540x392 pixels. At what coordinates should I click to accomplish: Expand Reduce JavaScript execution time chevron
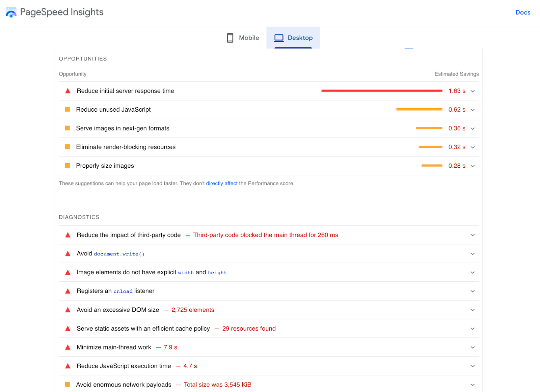473,366
